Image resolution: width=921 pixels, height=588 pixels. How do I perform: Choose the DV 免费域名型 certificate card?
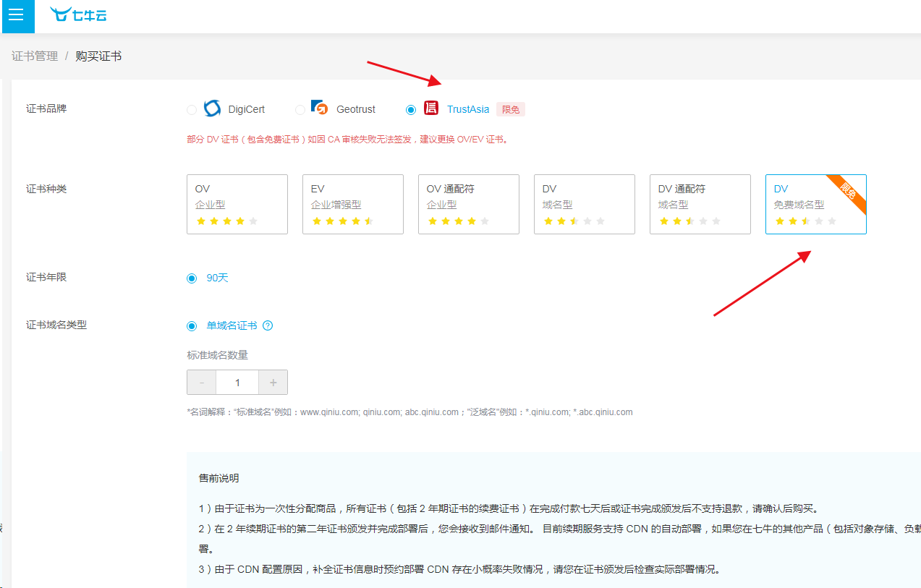[816, 204]
